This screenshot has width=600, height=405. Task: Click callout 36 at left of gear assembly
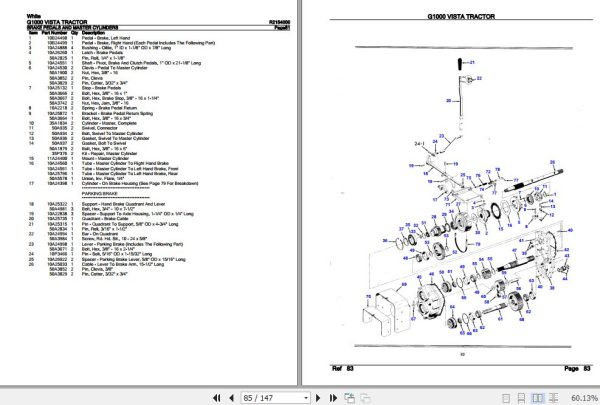(385, 241)
